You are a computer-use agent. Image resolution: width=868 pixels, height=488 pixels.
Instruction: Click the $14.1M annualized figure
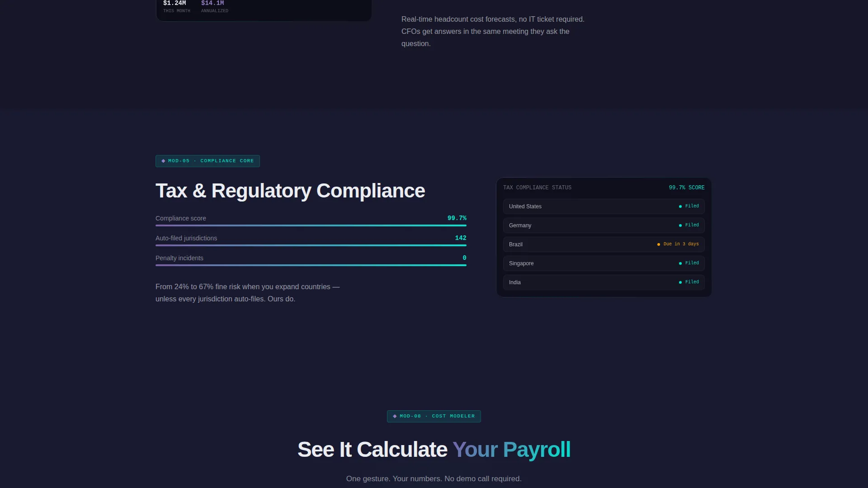[212, 3]
